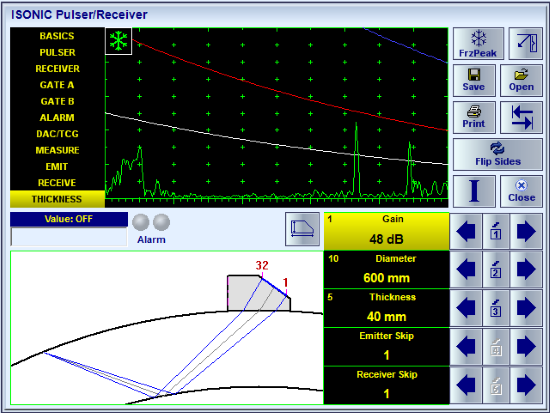550x413 pixels.
Task: Click the Value: OFF header
Action: (69, 219)
